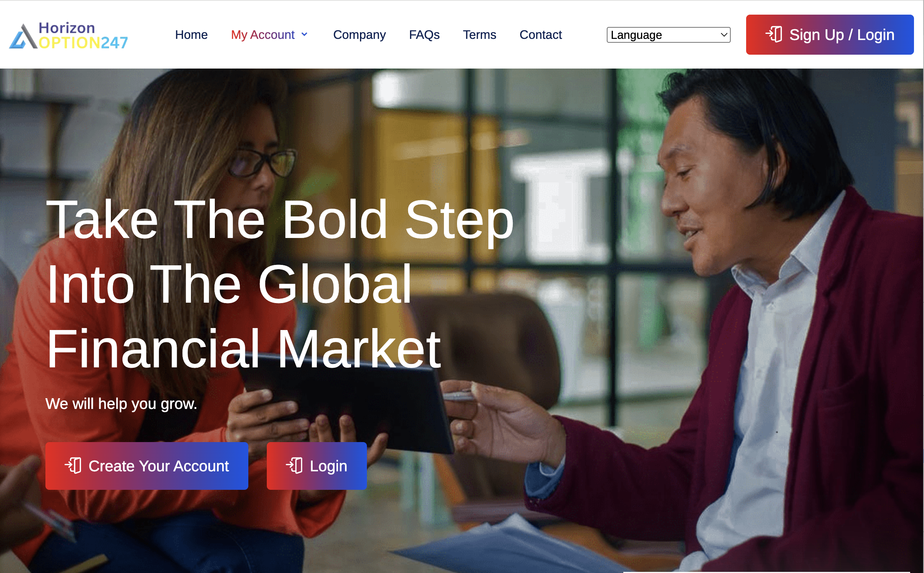924x573 pixels.
Task: Open the Contact page
Action: pyautogui.click(x=541, y=35)
